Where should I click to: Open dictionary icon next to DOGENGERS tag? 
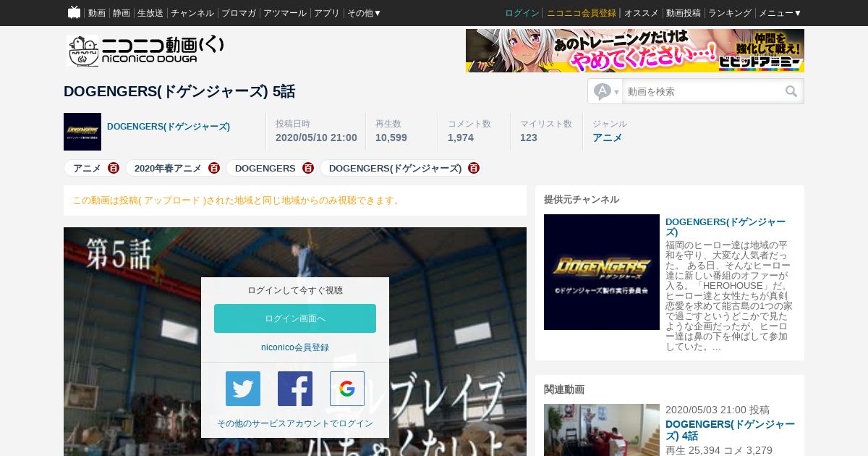308,168
